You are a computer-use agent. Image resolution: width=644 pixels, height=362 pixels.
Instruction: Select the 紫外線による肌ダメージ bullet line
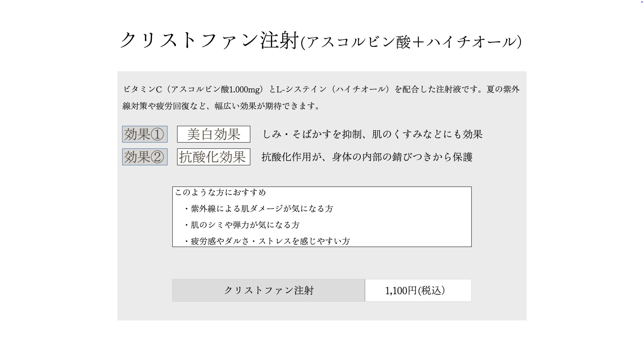259,209
